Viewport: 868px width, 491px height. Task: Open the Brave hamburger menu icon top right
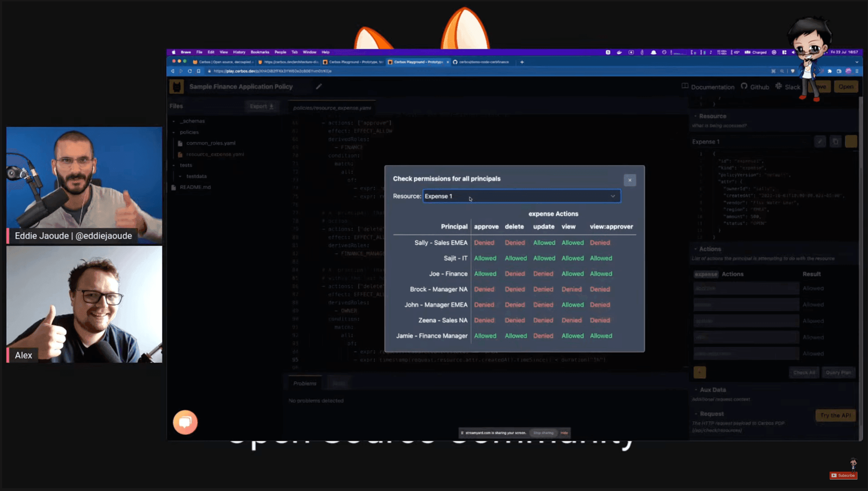tap(857, 71)
